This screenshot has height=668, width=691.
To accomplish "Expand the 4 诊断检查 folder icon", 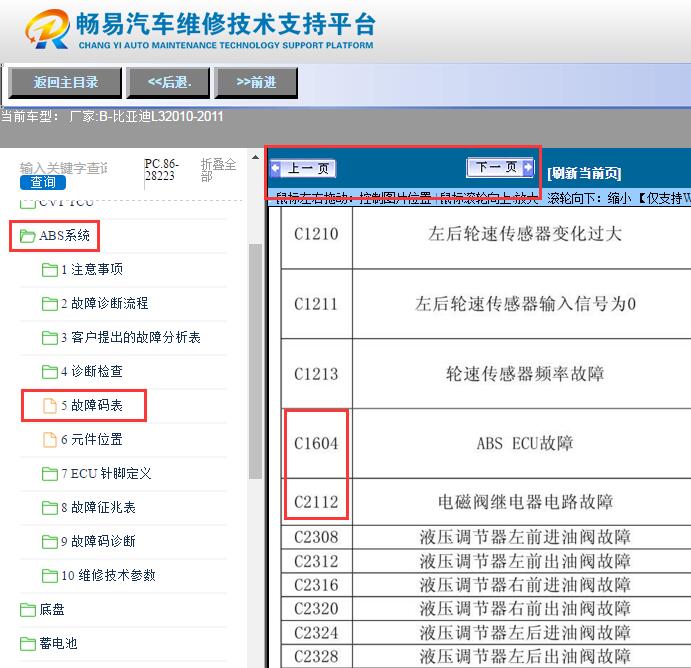I will [x=50, y=371].
